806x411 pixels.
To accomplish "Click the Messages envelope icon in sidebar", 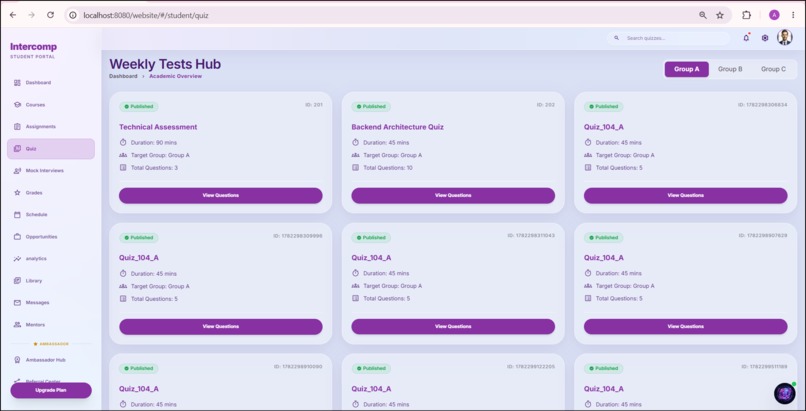I will click(x=17, y=303).
